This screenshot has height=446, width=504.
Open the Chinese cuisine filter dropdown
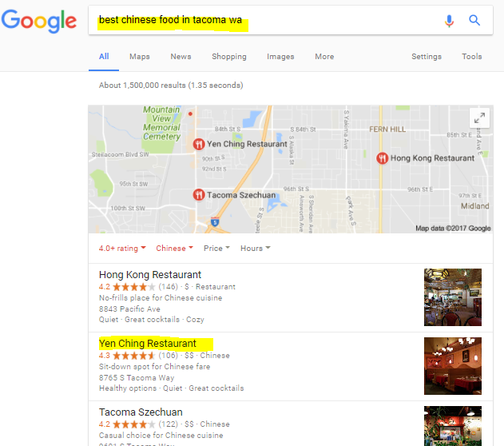[x=174, y=249]
